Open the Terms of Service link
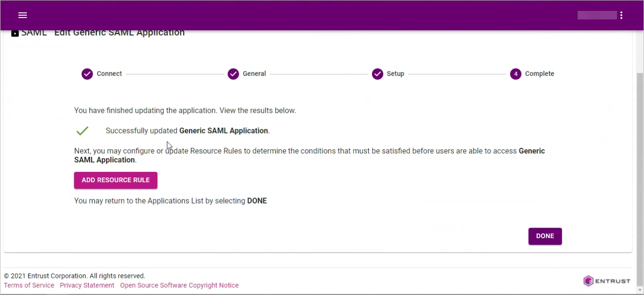Viewport: 644px width, 295px height. point(29,286)
